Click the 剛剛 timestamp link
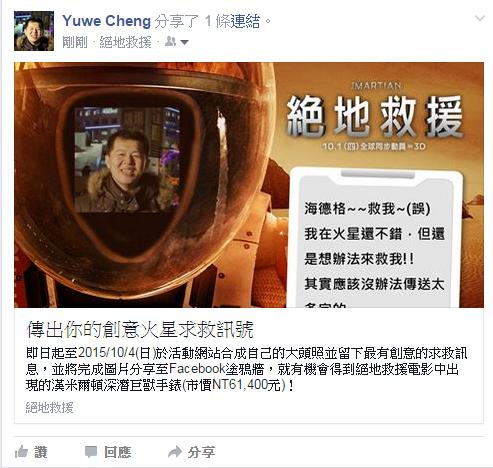The width and height of the screenshot is (493, 468). pos(75,42)
